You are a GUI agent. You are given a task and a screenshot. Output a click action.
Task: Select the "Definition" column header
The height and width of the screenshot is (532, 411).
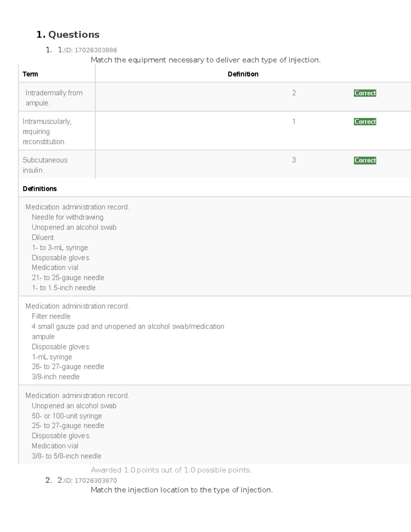point(243,74)
